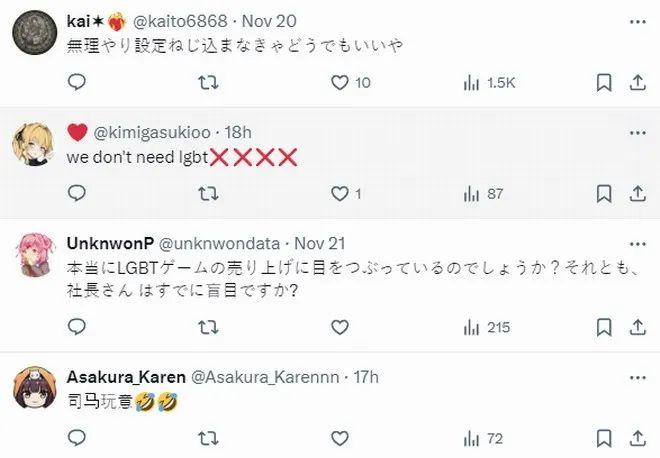Retweet kai's post
The width and height of the screenshot is (660, 458).
point(209,83)
